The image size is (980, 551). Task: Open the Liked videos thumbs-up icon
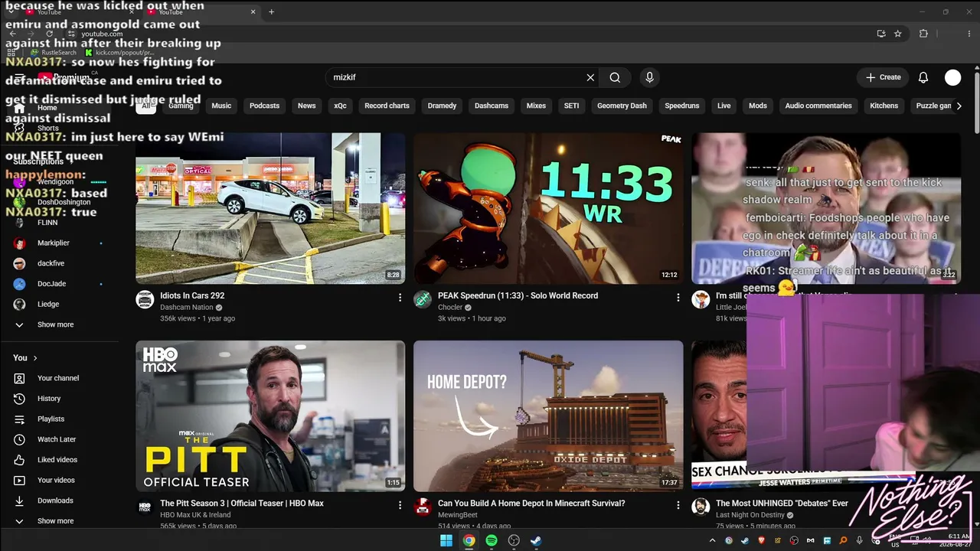pyautogui.click(x=20, y=460)
